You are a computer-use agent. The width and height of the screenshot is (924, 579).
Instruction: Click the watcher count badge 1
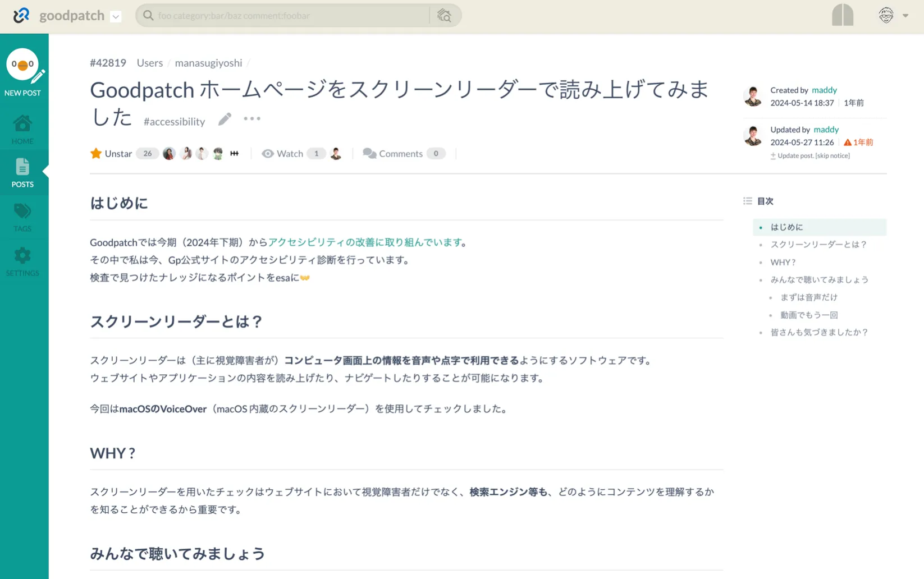[316, 154]
